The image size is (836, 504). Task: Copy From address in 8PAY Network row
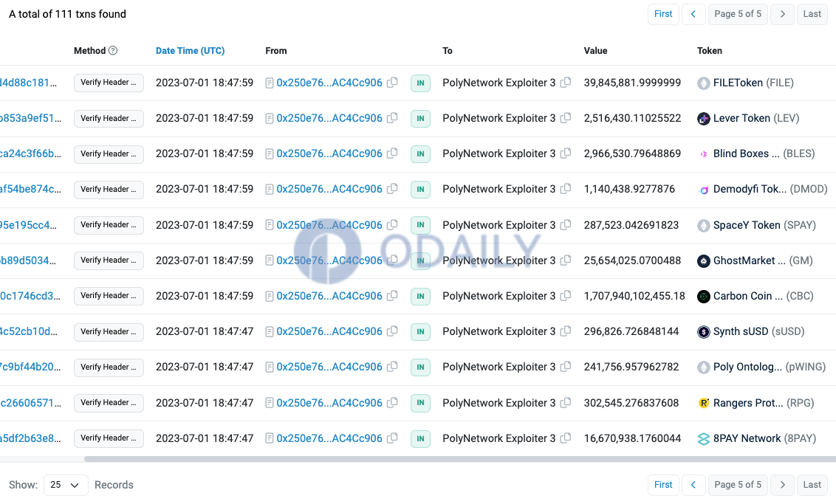pos(392,438)
